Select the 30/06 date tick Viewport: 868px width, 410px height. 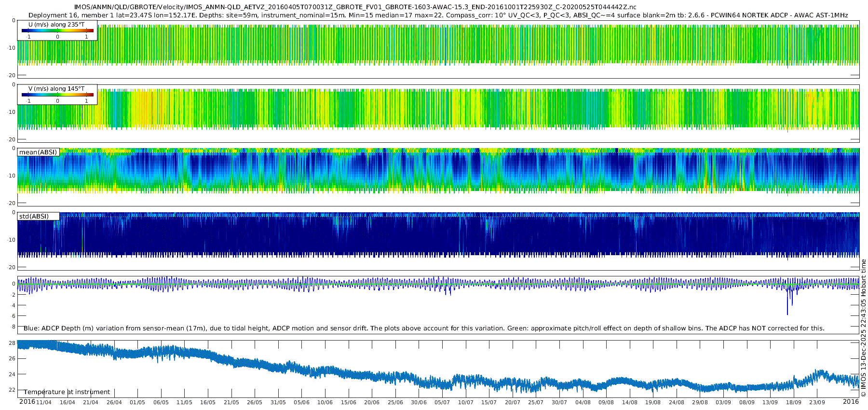point(419,402)
